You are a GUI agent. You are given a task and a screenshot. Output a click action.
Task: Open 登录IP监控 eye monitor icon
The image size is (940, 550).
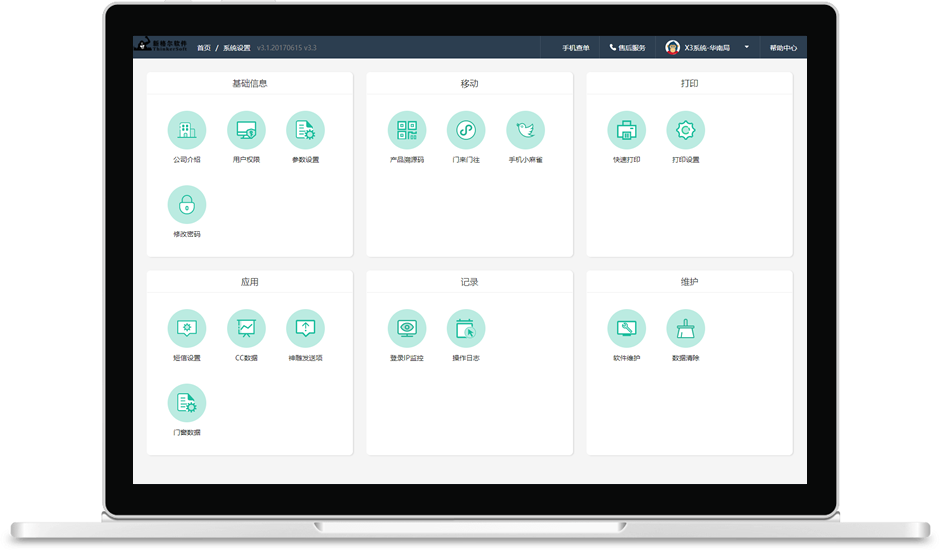(406, 328)
